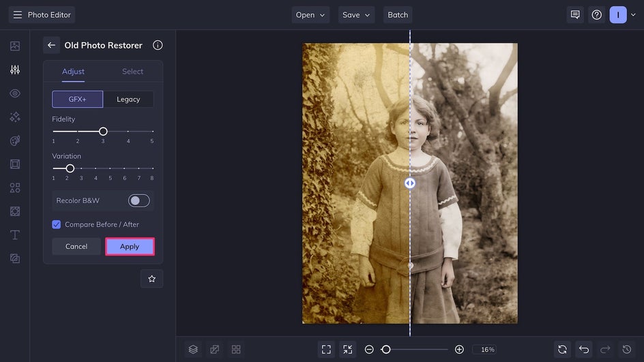The height and width of the screenshot is (362, 644).
Task: Set Variation slider to 4
Action: pos(96,168)
